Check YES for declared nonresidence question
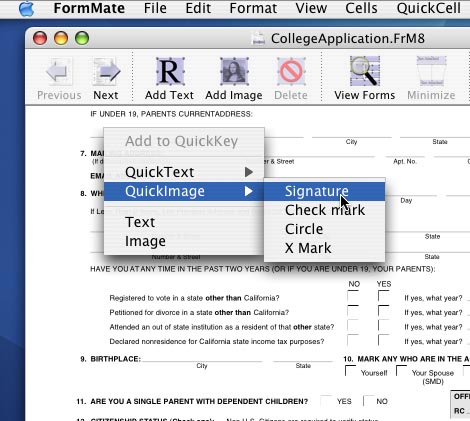The width and height of the screenshot is (470, 421). click(x=383, y=340)
